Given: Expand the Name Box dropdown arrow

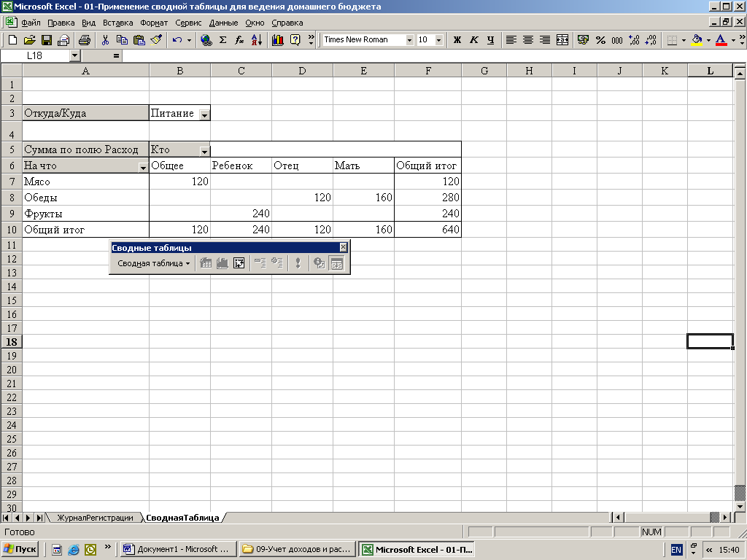Looking at the screenshot, I should [x=74, y=55].
